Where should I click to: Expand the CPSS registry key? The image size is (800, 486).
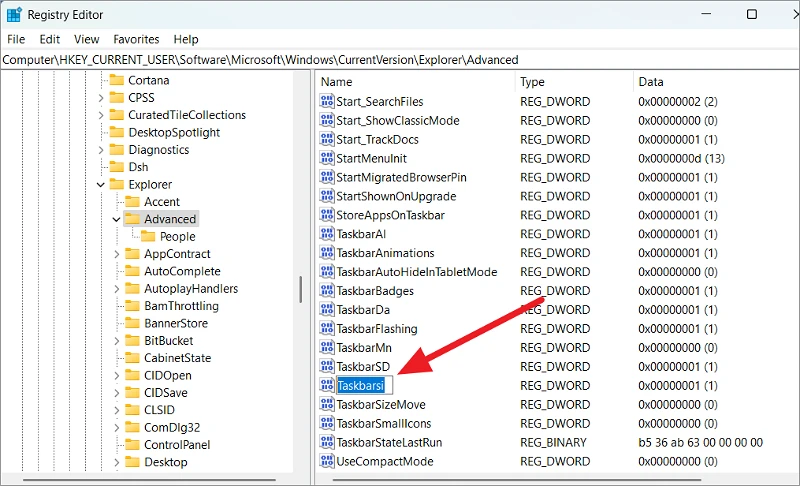click(101, 98)
